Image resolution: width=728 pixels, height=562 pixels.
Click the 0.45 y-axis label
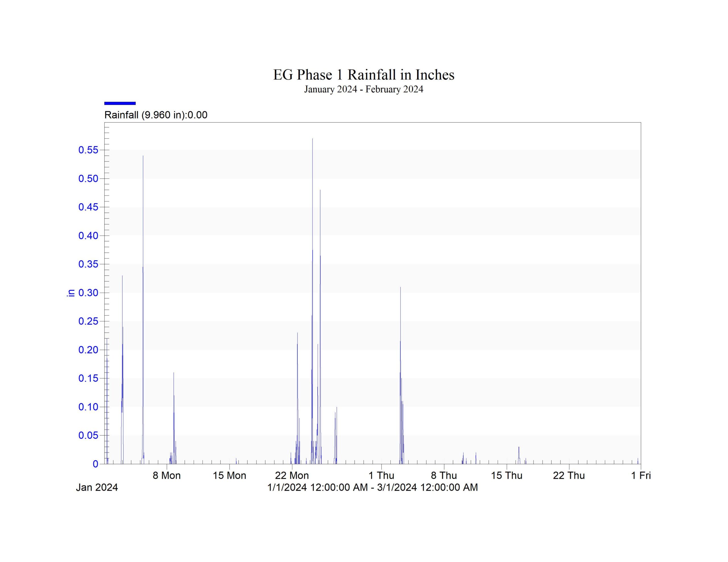[88, 207]
